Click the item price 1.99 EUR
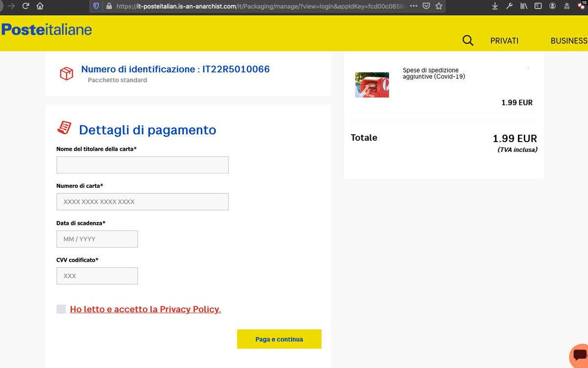The width and height of the screenshot is (588, 368). coord(517,103)
